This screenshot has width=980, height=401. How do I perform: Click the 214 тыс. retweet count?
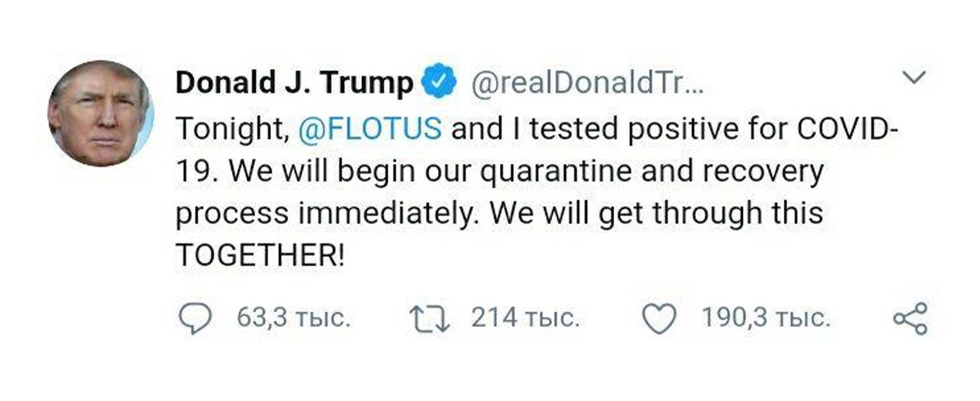pyautogui.click(x=524, y=318)
